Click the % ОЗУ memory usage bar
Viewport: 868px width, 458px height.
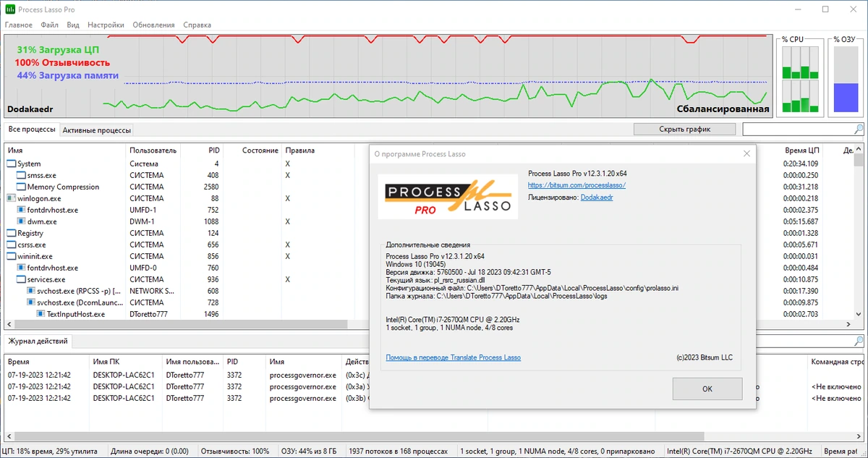(x=845, y=79)
